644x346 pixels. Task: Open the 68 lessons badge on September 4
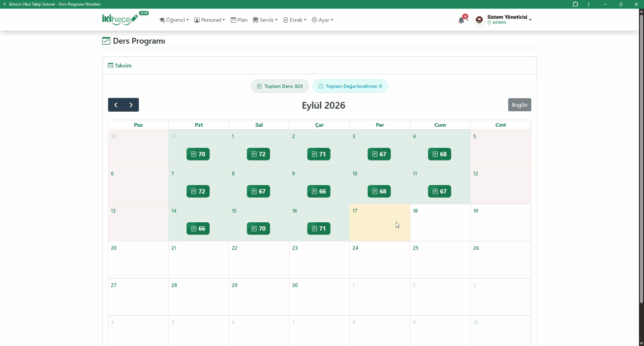pyautogui.click(x=439, y=154)
